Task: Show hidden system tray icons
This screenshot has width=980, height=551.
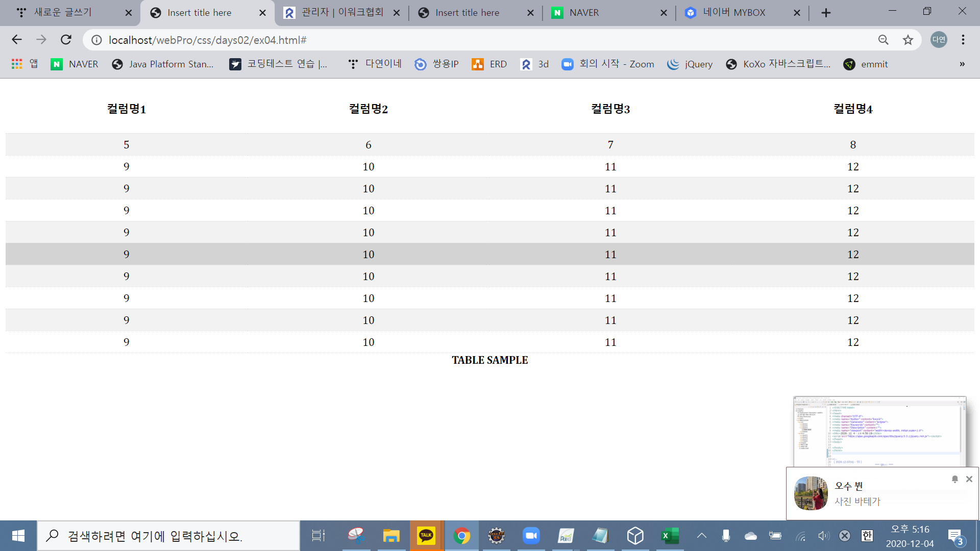Action: click(702, 536)
